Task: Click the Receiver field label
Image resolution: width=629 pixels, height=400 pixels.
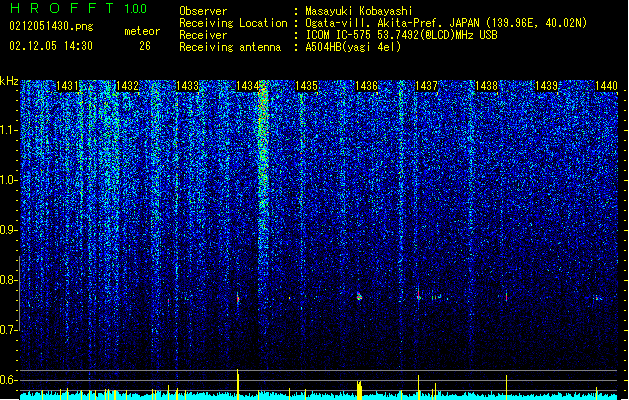Action: coord(203,35)
